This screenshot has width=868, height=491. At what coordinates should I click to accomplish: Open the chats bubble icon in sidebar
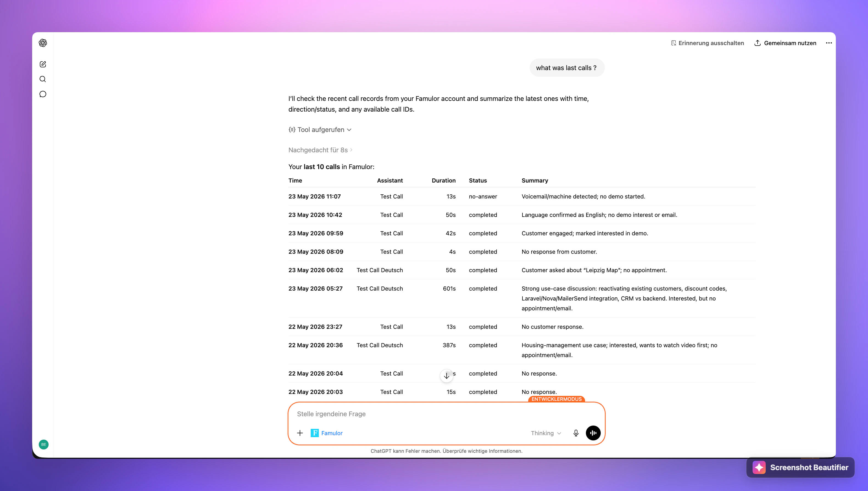tap(43, 94)
